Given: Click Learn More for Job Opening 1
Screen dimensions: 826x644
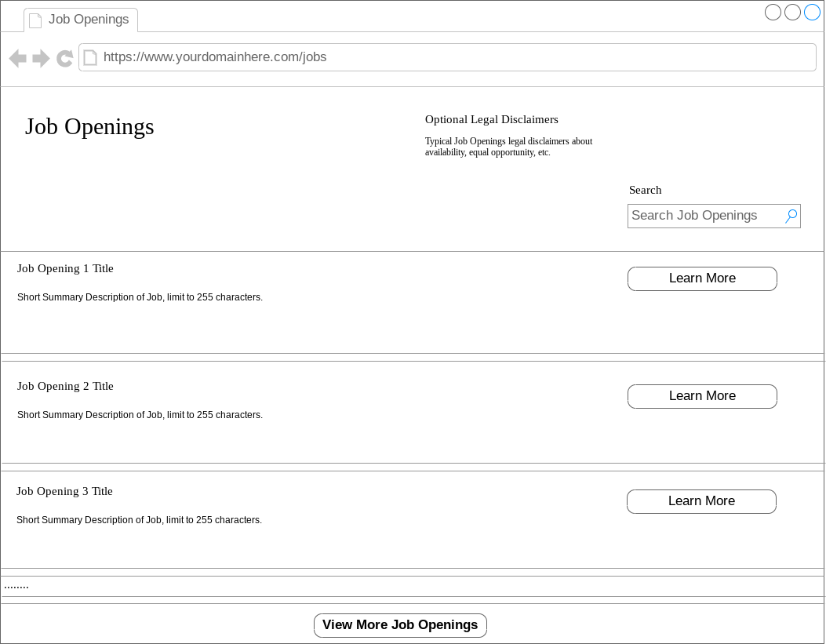Looking at the screenshot, I should pyautogui.click(x=702, y=278).
